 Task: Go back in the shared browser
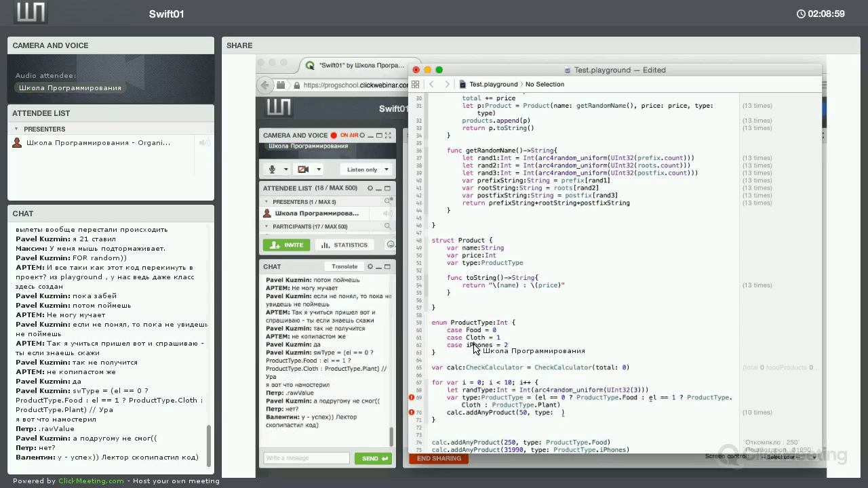264,85
